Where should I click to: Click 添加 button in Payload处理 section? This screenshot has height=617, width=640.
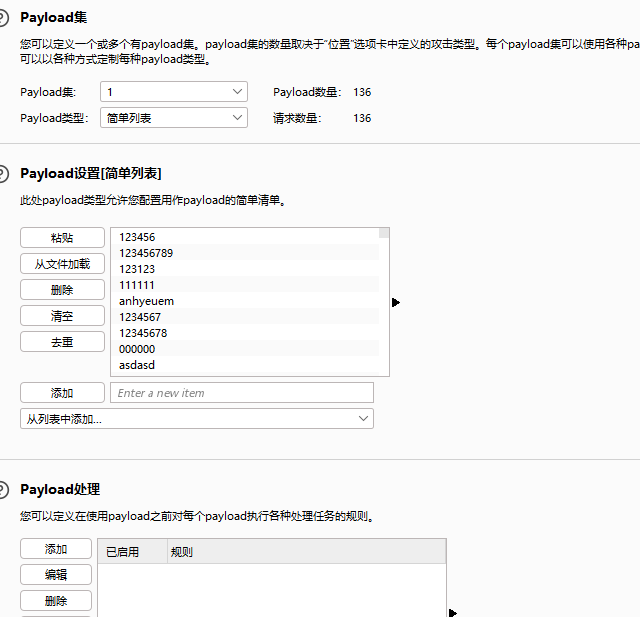pos(56,549)
